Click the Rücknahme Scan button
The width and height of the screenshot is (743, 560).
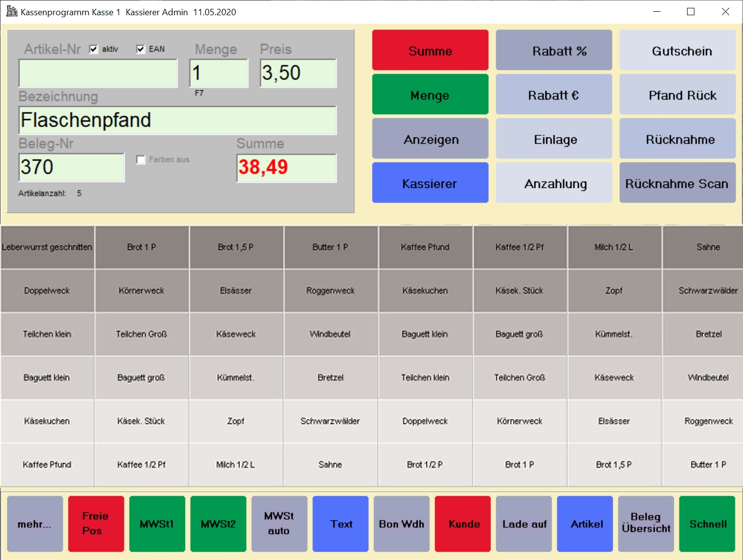(x=677, y=183)
